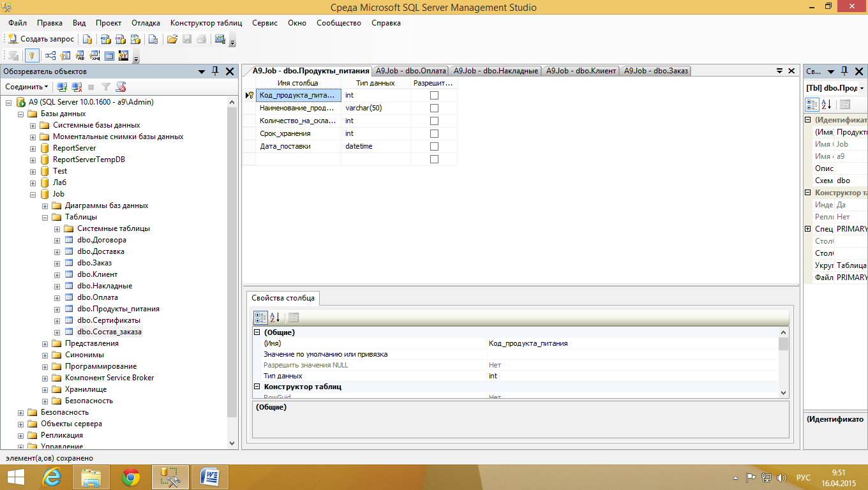
Task: Open the active documents list arrow
Action: [779, 71]
